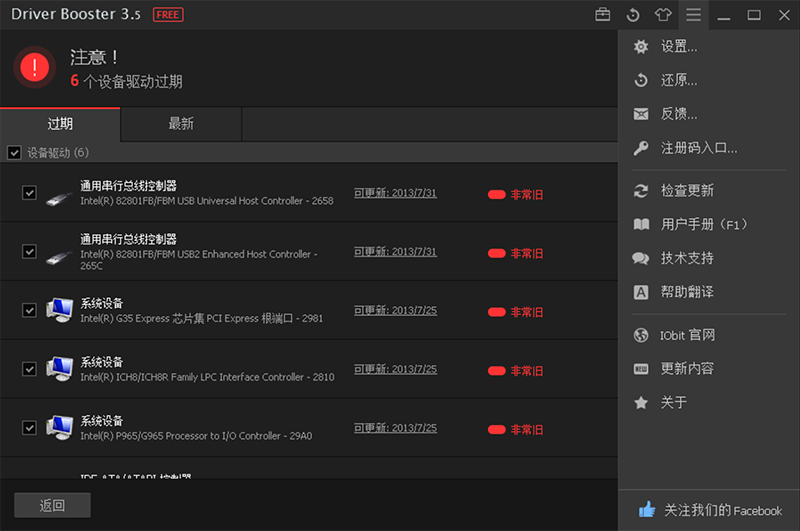800x531 pixels.
Task: Select text Intel(R) ICH8/ICH8R Family LPC Interface Controller - 2810
Action: 207,377
